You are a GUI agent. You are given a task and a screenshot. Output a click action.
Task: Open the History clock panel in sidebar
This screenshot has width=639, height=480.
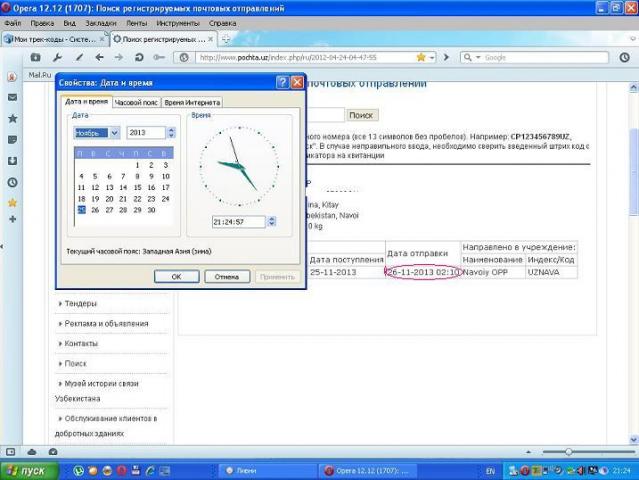12,182
